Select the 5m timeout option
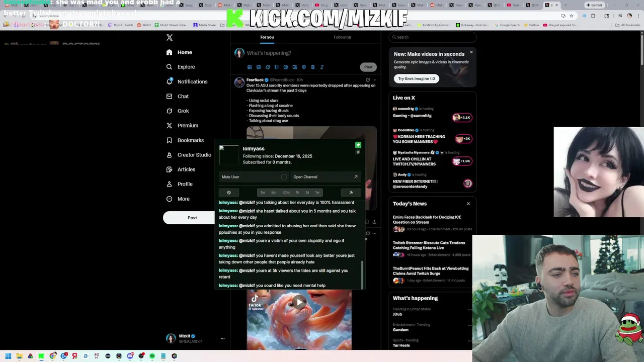The width and height of the screenshot is (644, 362). 274,193
